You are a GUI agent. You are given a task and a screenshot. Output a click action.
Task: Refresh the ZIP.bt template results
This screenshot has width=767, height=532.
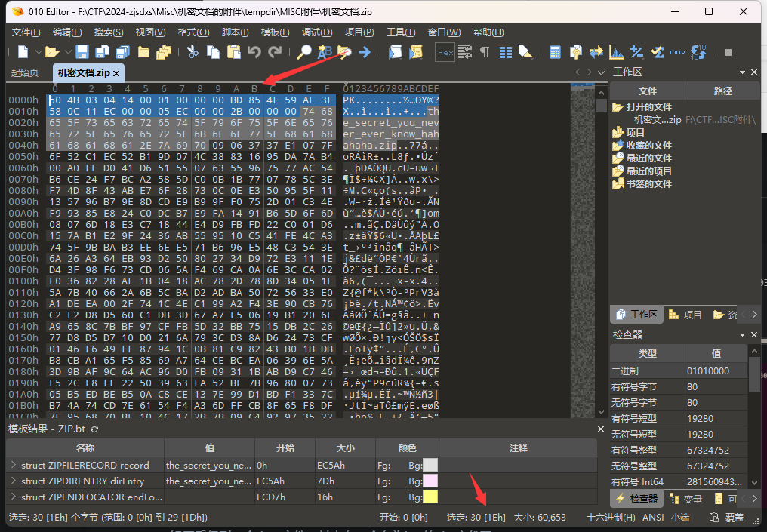point(94,429)
